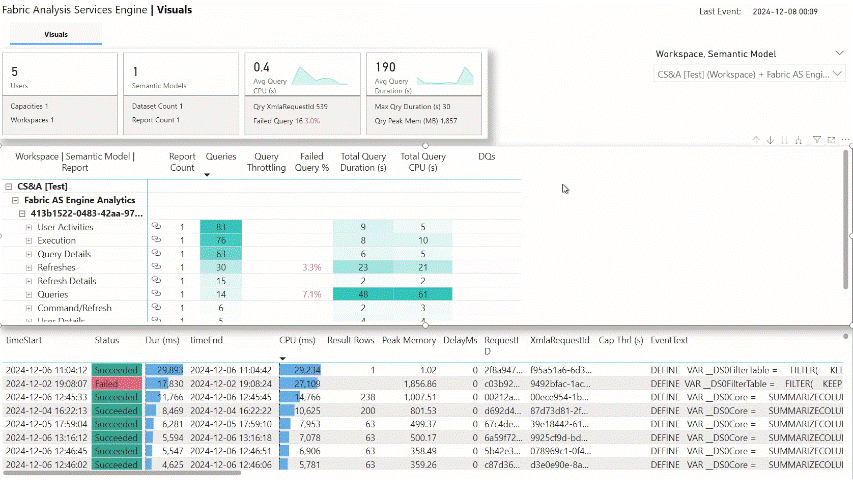Click link icon in Queries row

point(156,295)
